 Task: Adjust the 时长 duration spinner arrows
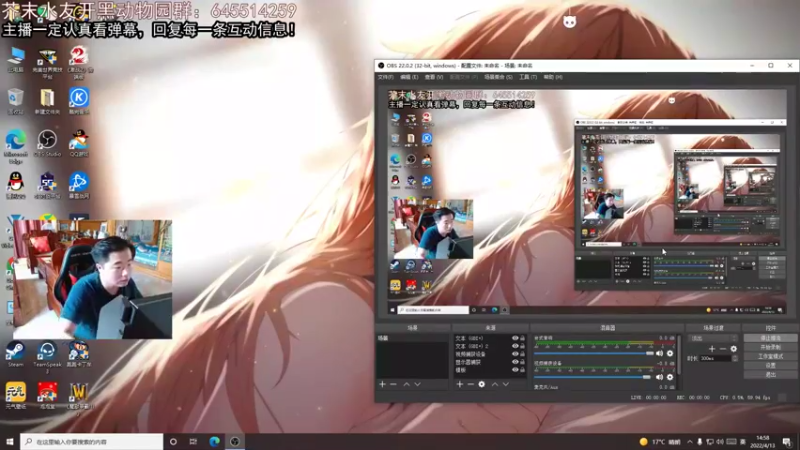point(735,358)
